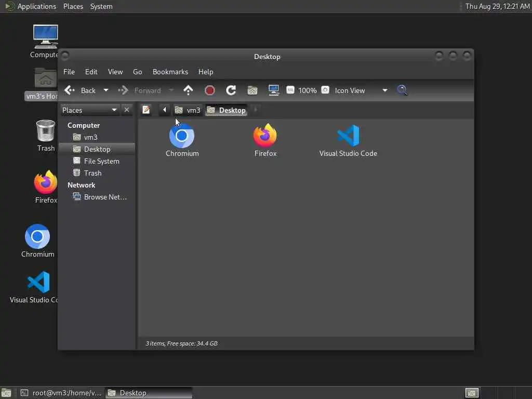
Task: Open the System menu in top panel
Action: [x=101, y=6]
